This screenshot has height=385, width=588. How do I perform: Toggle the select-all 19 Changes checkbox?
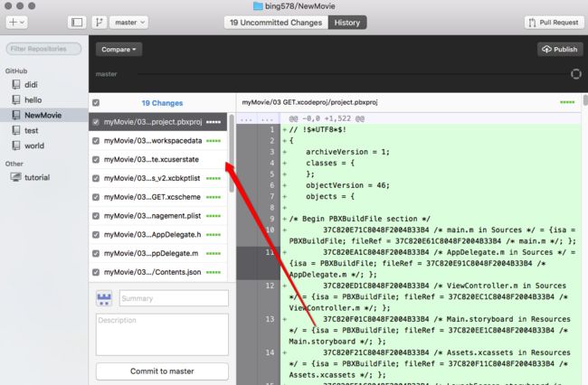[96, 103]
